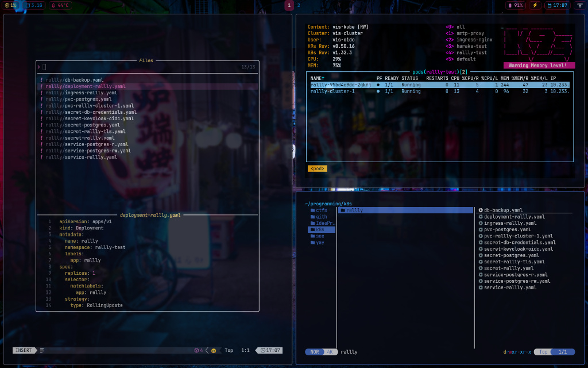
Task: Click the memory icon showing 3.1G
Action: pyautogui.click(x=27, y=5)
